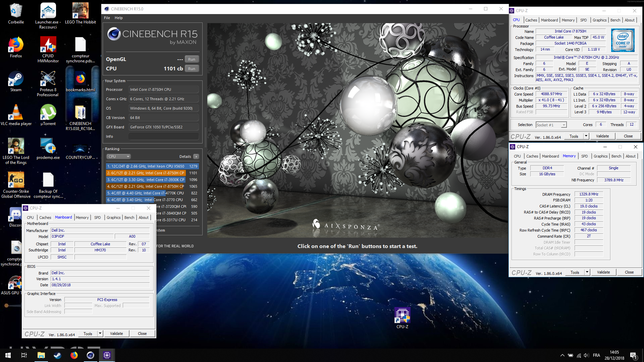Viewport: 644px width, 362px height.
Task: Switch to CPU-Z taskbar button
Action: point(107,355)
